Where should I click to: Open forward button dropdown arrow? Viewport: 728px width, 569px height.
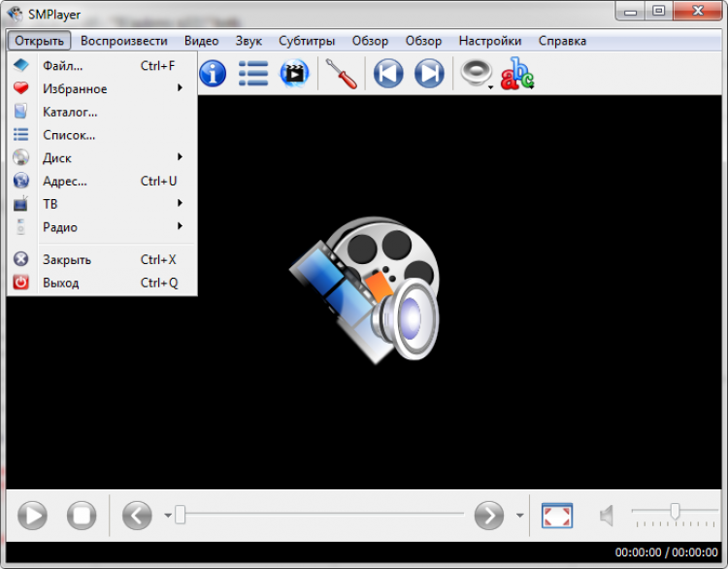point(520,516)
